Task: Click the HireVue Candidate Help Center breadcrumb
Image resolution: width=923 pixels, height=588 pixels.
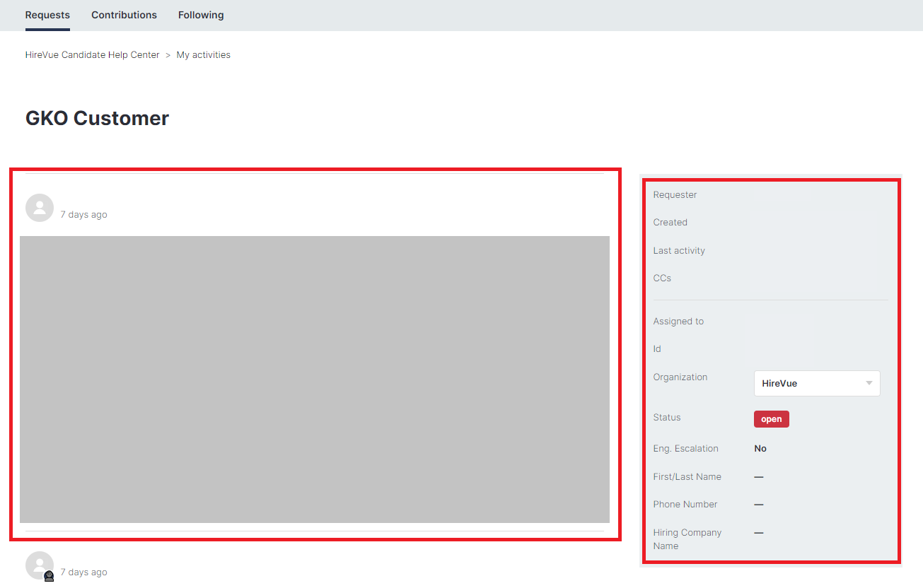Action: (x=93, y=55)
